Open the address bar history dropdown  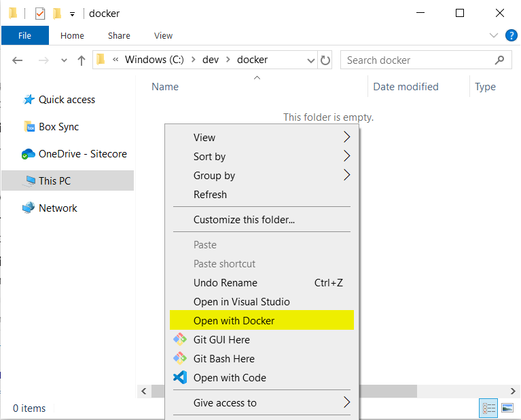[x=311, y=60]
